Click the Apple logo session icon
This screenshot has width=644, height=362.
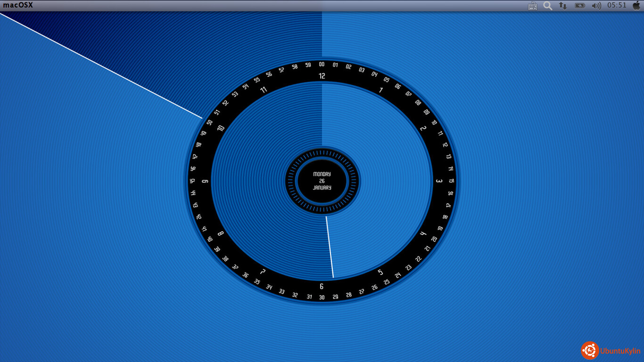pyautogui.click(x=636, y=5)
